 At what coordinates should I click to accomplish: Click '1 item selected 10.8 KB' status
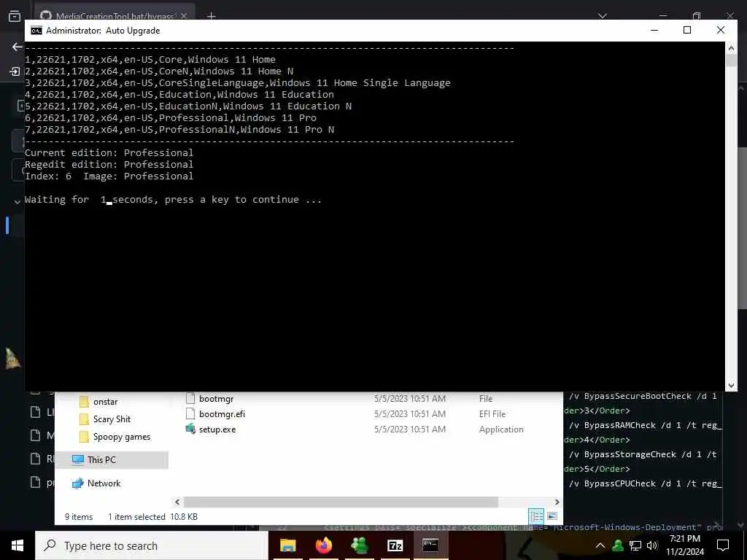pos(152,517)
